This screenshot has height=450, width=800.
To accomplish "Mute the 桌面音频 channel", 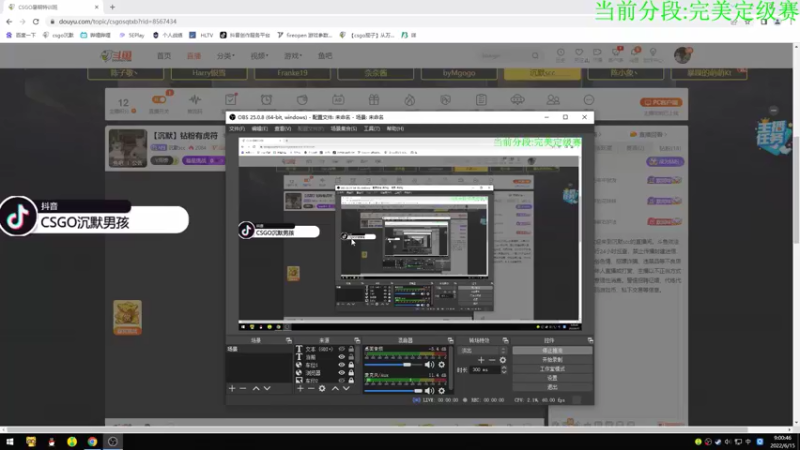I will tap(430, 365).
